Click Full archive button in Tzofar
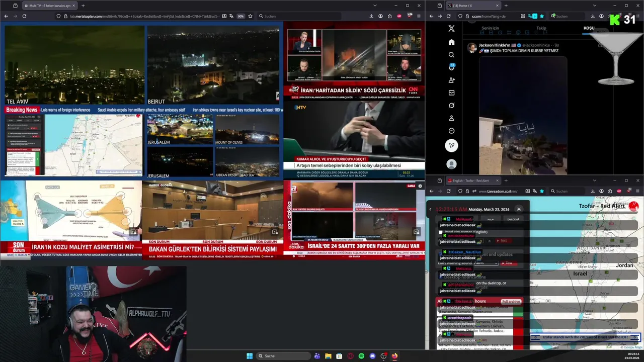 (511, 301)
